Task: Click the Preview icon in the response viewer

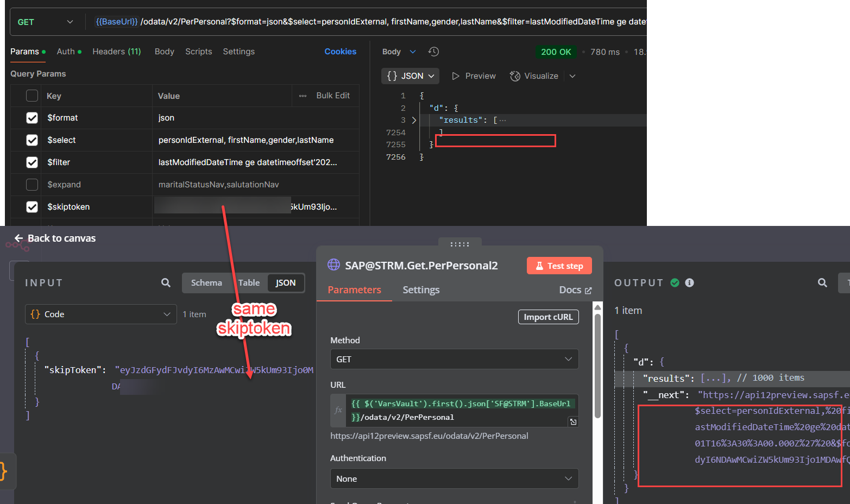Action: [x=456, y=75]
